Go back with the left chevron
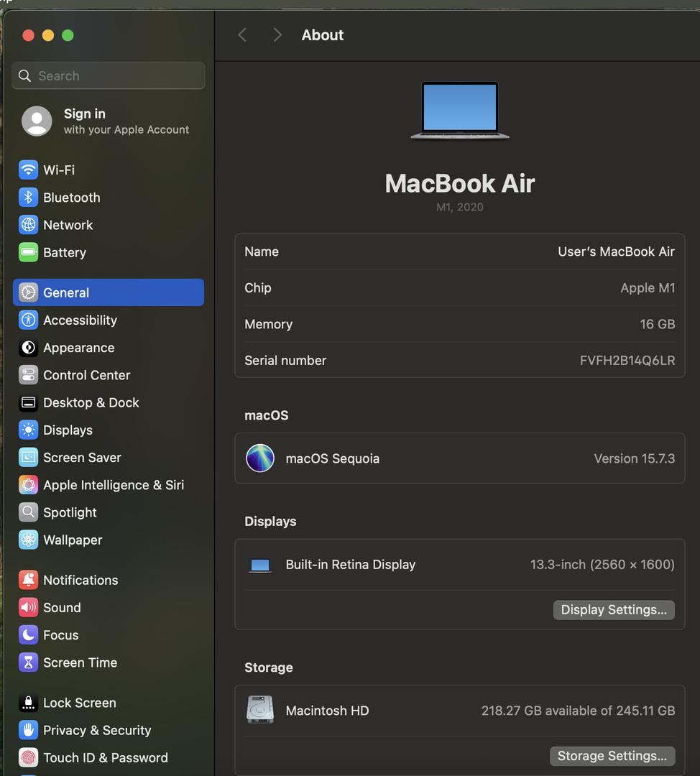Viewport: 700px width, 776px height. click(x=242, y=35)
